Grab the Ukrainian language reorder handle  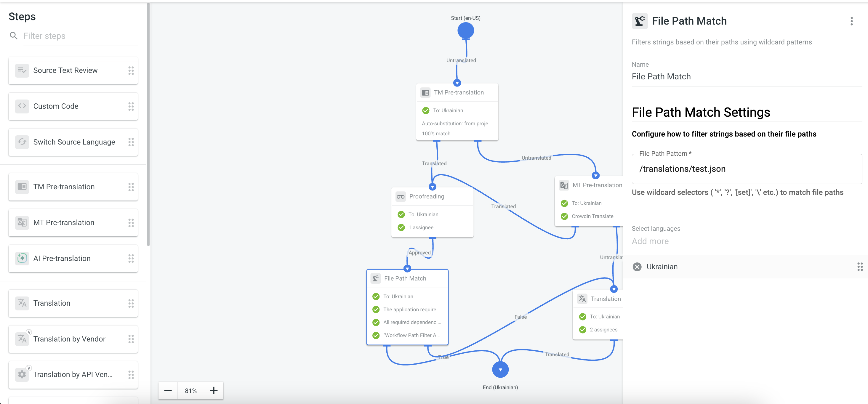(860, 267)
